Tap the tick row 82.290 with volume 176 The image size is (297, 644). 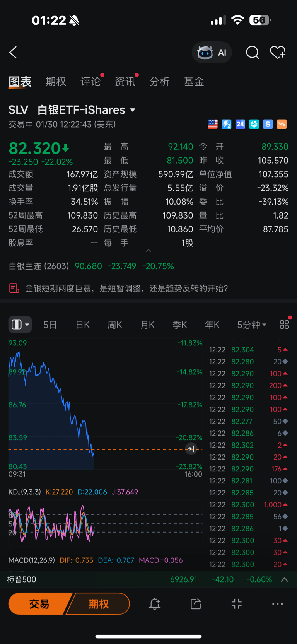(x=248, y=469)
